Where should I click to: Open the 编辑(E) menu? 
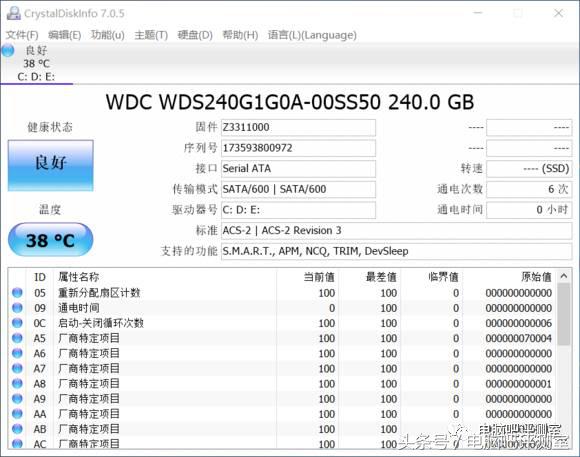[x=65, y=35]
